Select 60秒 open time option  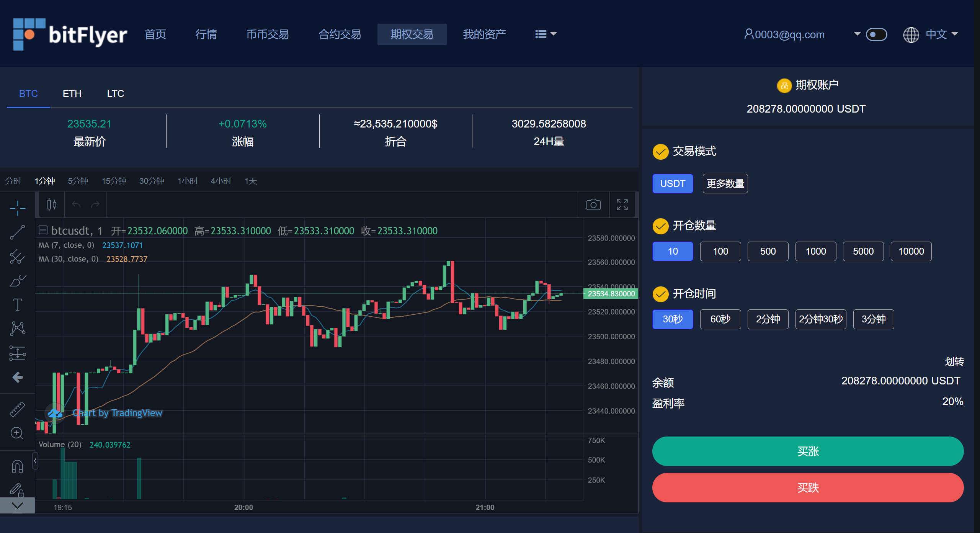(720, 319)
